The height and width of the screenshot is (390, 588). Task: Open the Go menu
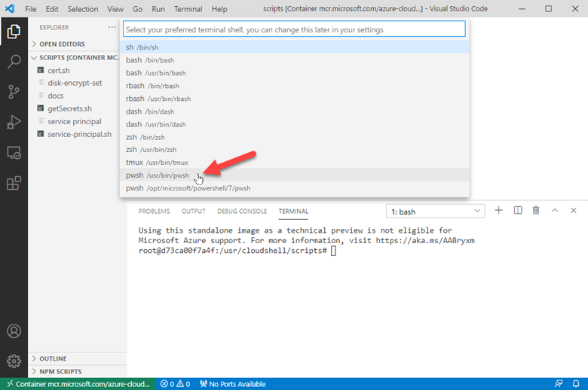point(138,9)
